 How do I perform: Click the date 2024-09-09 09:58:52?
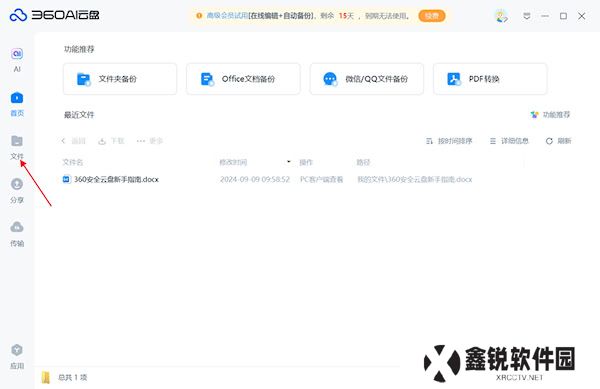point(255,179)
